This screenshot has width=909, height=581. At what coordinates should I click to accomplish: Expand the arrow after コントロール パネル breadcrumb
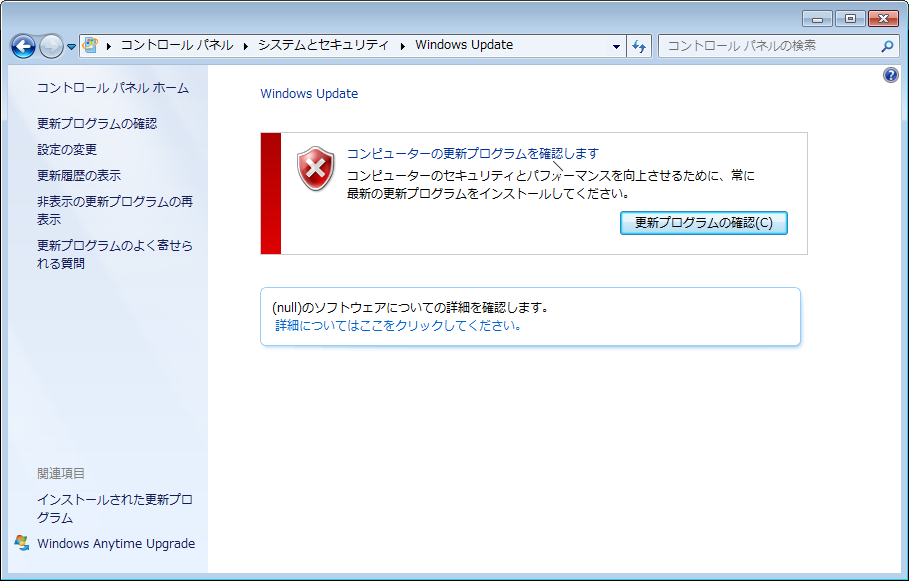(246, 46)
